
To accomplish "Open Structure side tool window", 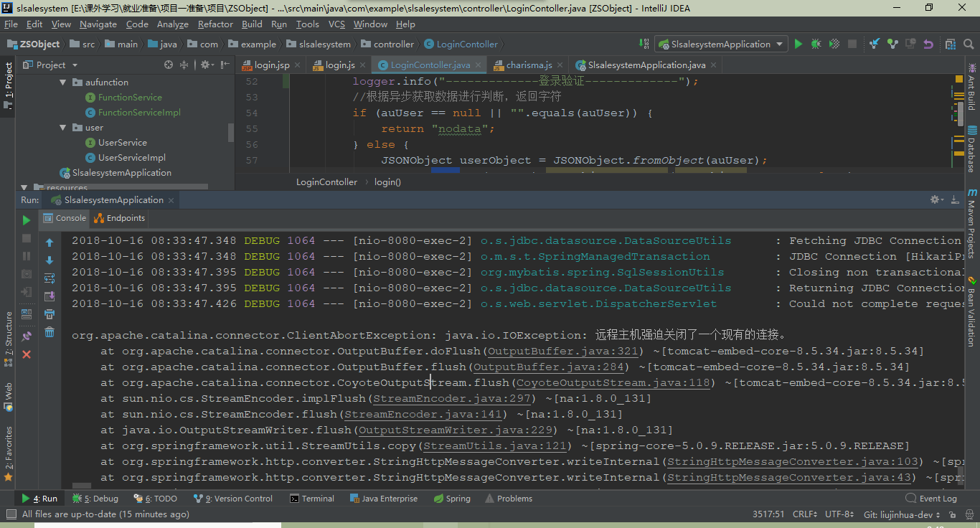I will (9, 338).
